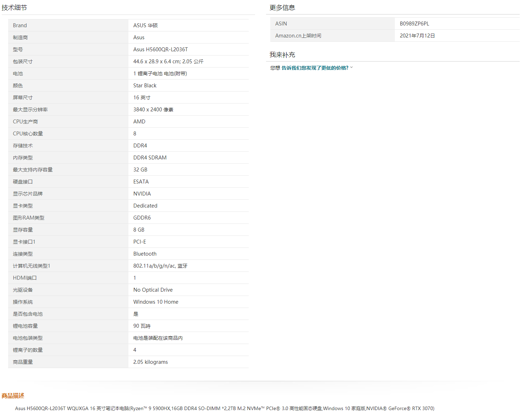Click the 显示芯片品牌 label
525x420 pixels.
28,194
